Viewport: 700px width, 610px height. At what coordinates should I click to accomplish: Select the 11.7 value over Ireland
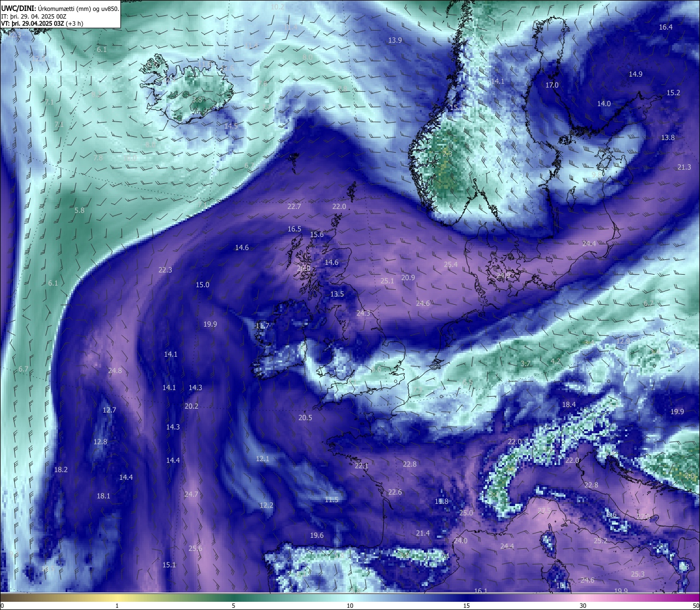coord(262,326)
